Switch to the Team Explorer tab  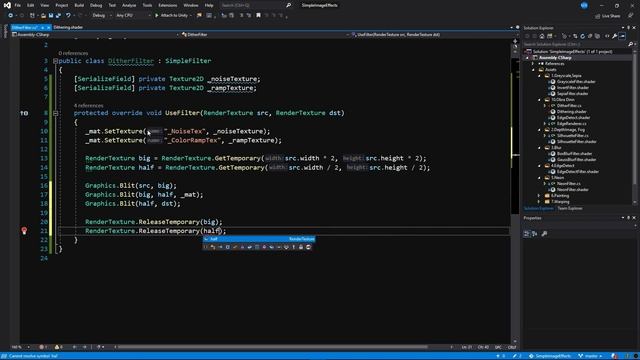[570, 209]
